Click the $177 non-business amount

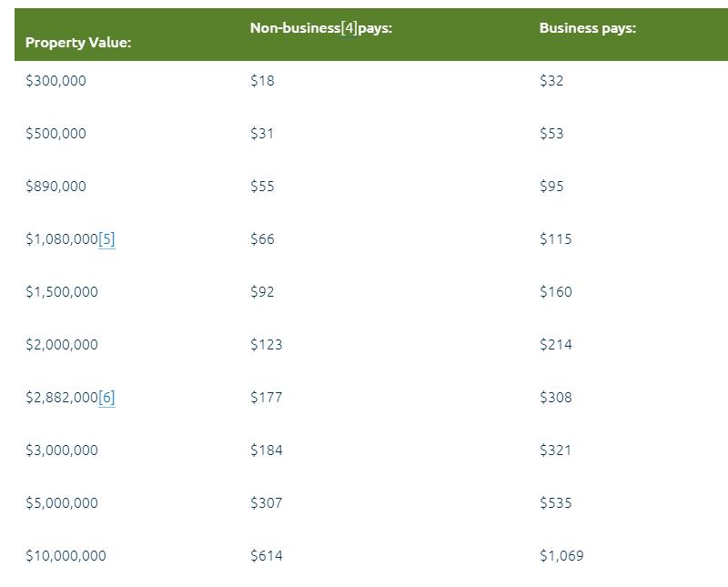coord(266,398)
